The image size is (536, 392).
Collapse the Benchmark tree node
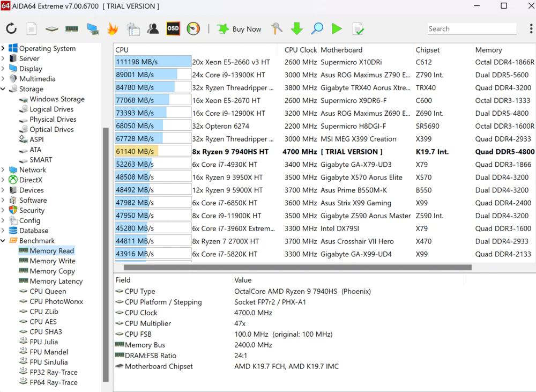click(3, 240)
